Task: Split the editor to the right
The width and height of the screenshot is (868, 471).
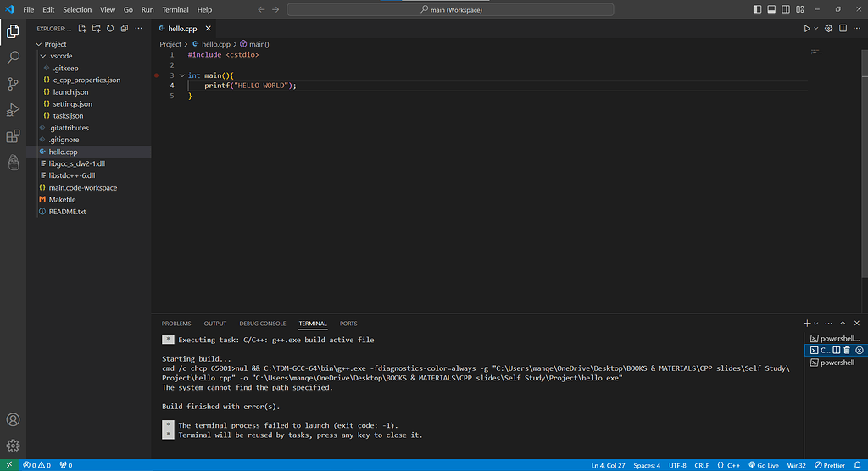Action: pos(843,28)
